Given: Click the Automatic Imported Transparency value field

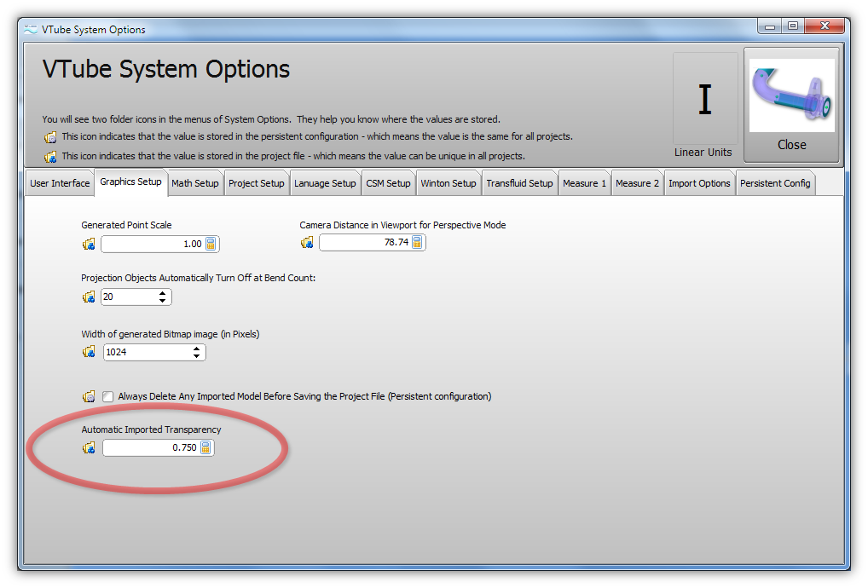Looking at the screenshot, I should pos(151,448).
